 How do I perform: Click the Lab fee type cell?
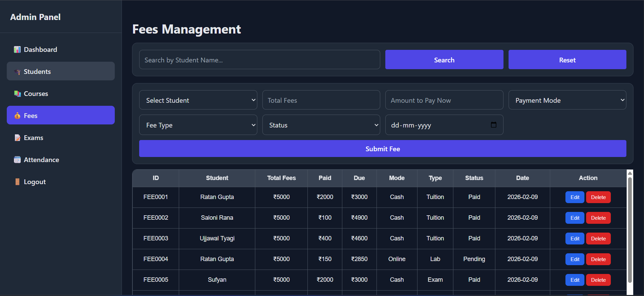(435, 259)
